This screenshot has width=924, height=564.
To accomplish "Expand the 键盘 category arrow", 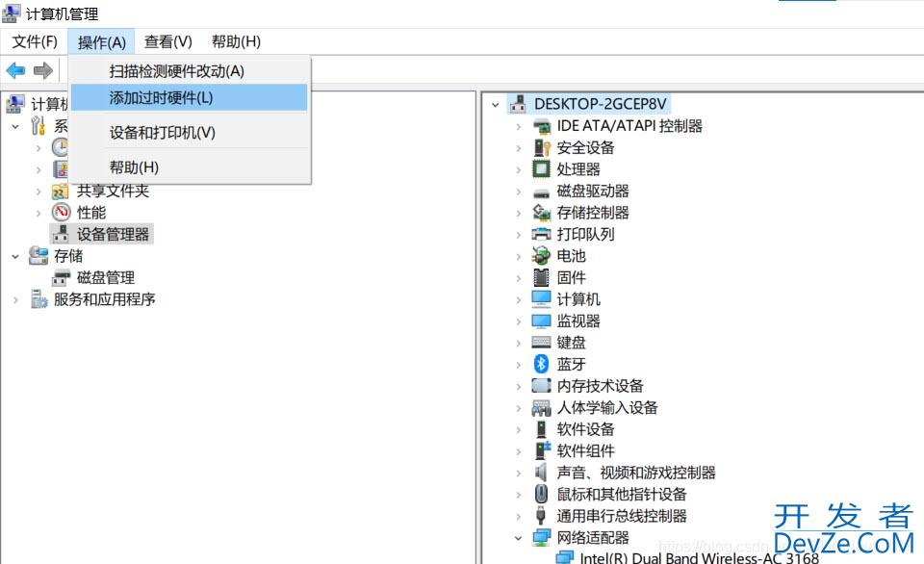I will (x=519, y=343).
